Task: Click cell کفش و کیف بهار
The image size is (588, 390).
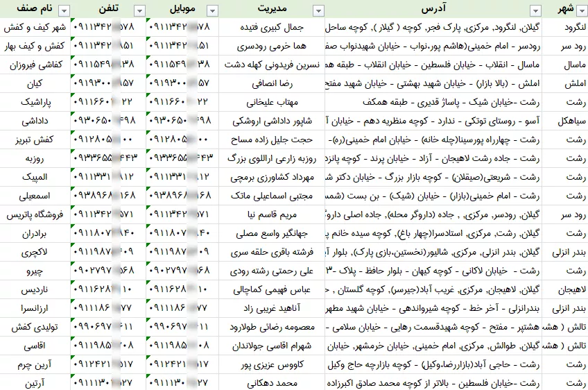Action: point(35,46)
